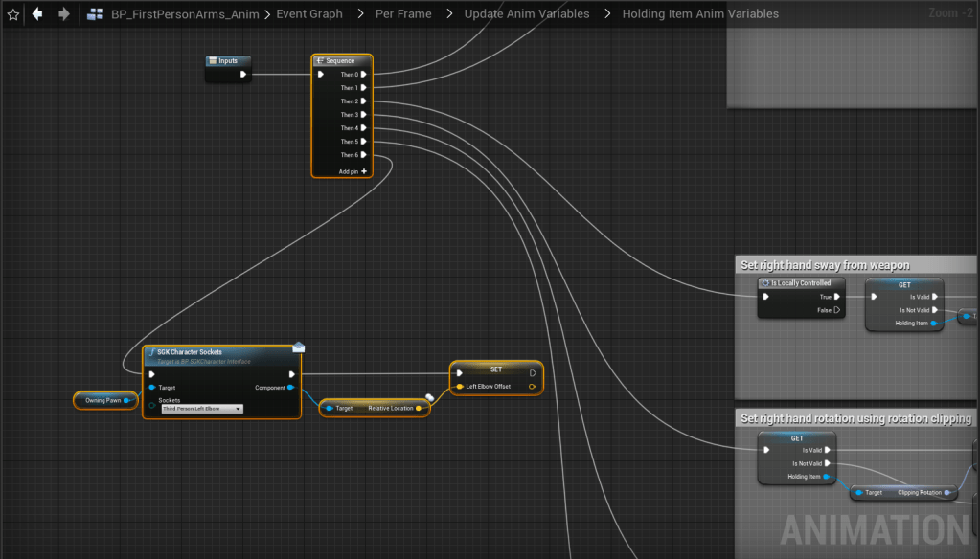This screenshot has width=980, height=559.
Task: Click the False output pin of Is Locally Controlled
Action: point(837,310)
